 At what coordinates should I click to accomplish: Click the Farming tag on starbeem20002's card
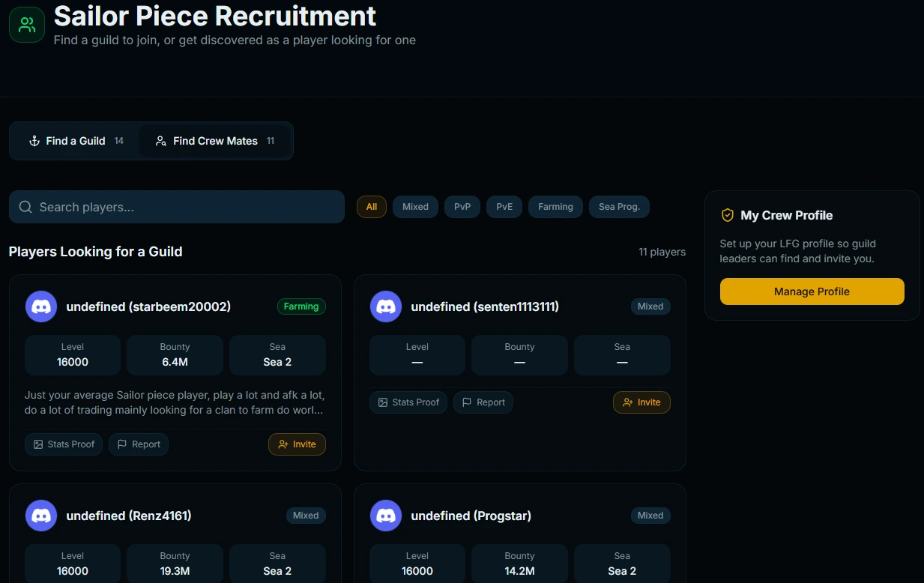pyautogui.click(x=301, y=306)
